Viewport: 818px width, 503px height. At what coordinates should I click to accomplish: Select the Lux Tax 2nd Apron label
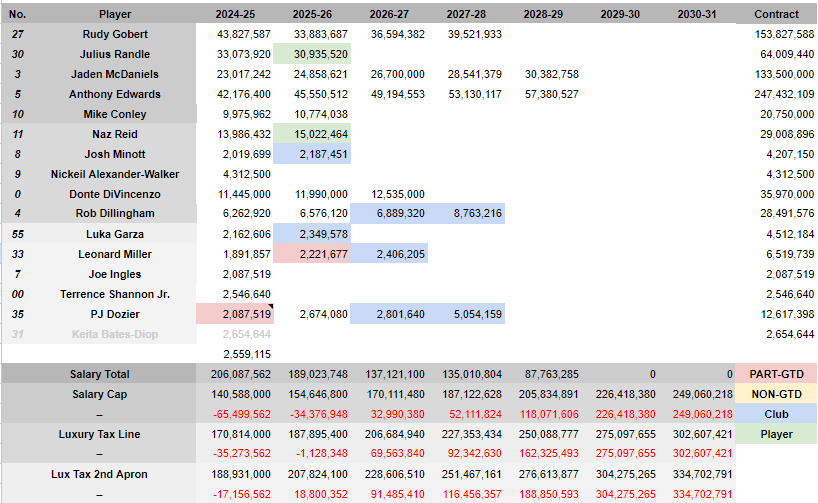(100, 474)
